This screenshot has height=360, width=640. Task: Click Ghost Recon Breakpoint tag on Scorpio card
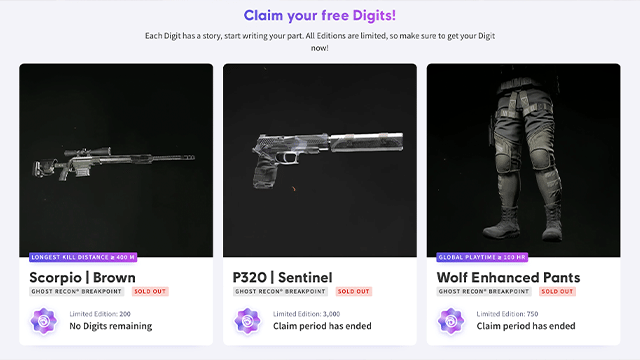[77, 291]
